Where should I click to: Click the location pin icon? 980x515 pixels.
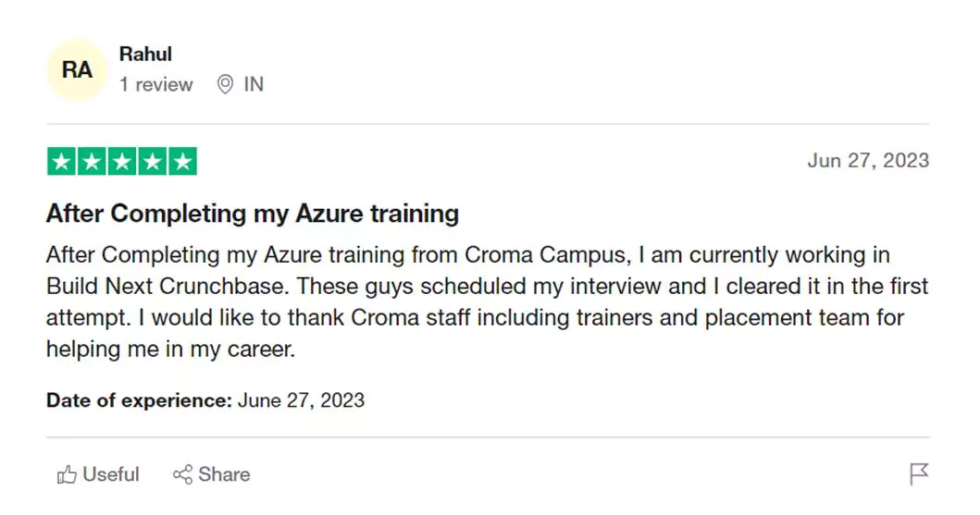coord(225,84)
